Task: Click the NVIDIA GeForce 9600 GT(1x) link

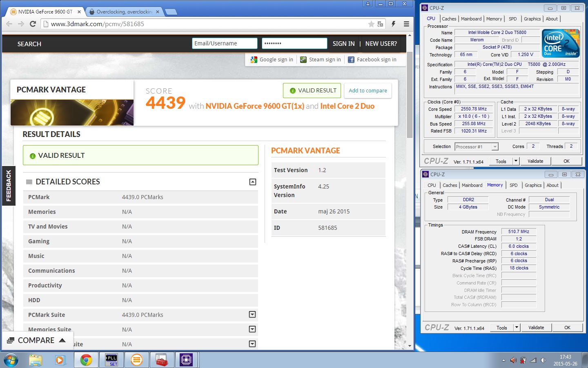Action: 255,106
